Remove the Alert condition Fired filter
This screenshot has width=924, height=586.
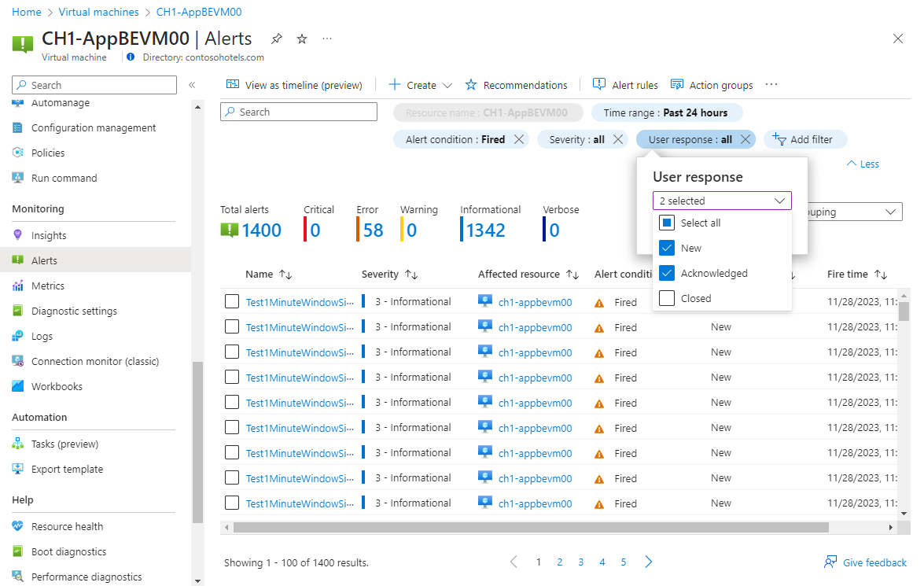click(518, 139)
